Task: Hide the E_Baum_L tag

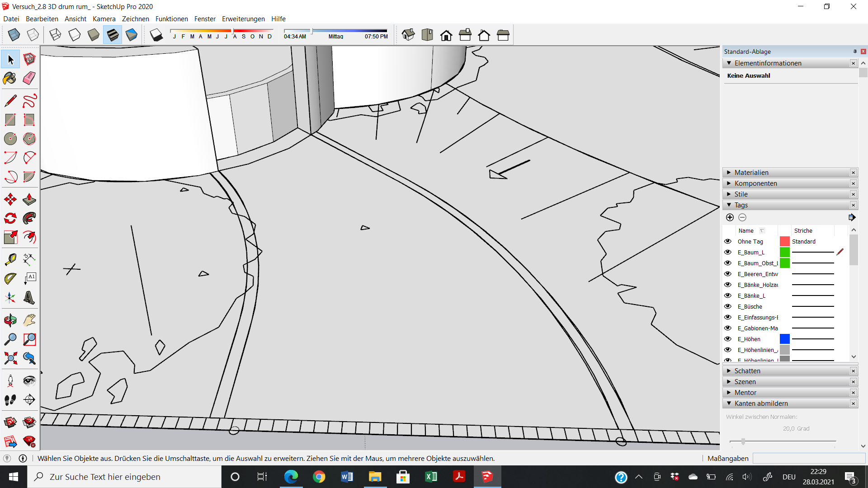Action: tap(728, 252)
